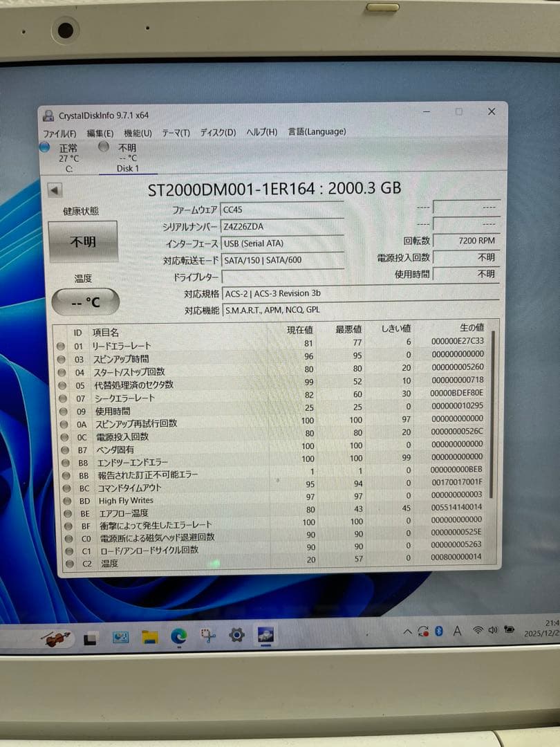The height and width of the screenshot is (747, 560).
Task: Click the status circle for row 07
Action: 63,398
